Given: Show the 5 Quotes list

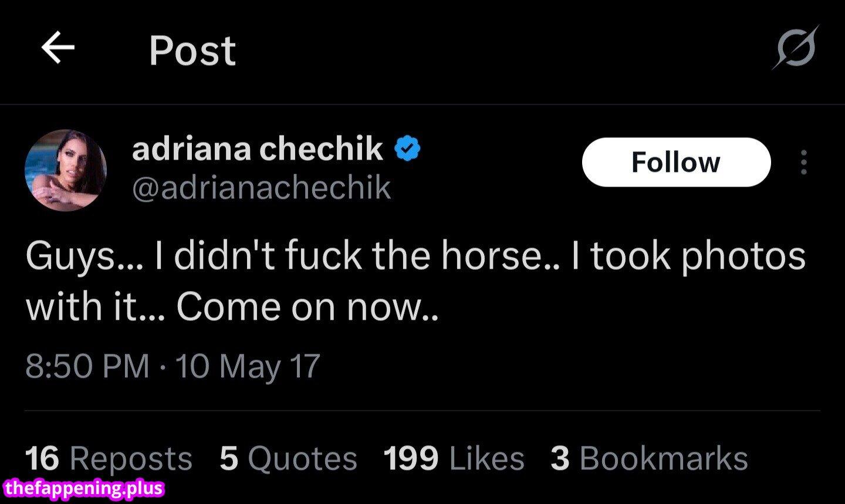Looking at the screenshot, I should coord(288,458).
